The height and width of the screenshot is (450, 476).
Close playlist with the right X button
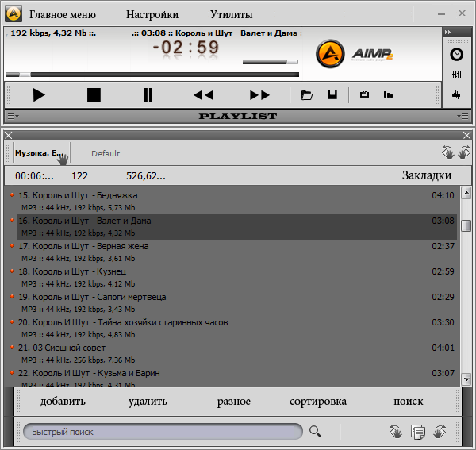[x=467, y=136]
